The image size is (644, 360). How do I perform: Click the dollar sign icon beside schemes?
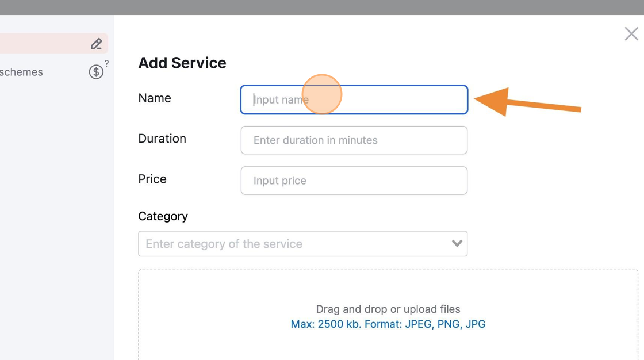tap(96, 72)
